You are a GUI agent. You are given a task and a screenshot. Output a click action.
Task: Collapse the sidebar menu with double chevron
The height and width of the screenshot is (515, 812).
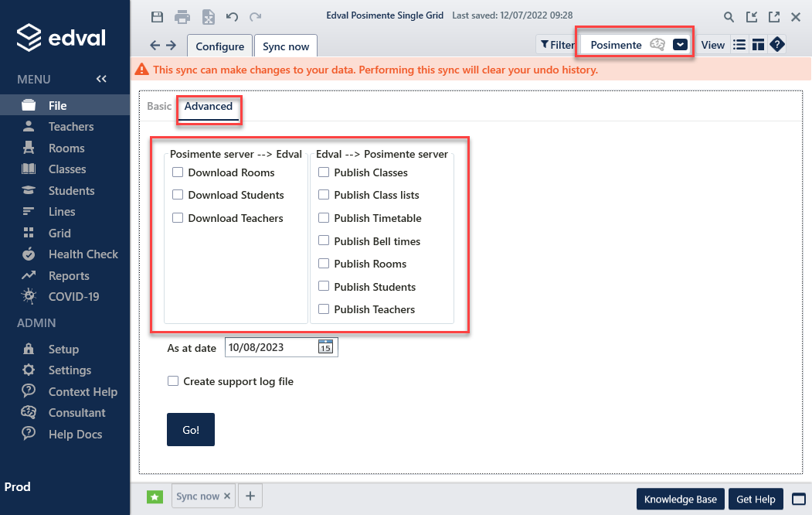101,79
